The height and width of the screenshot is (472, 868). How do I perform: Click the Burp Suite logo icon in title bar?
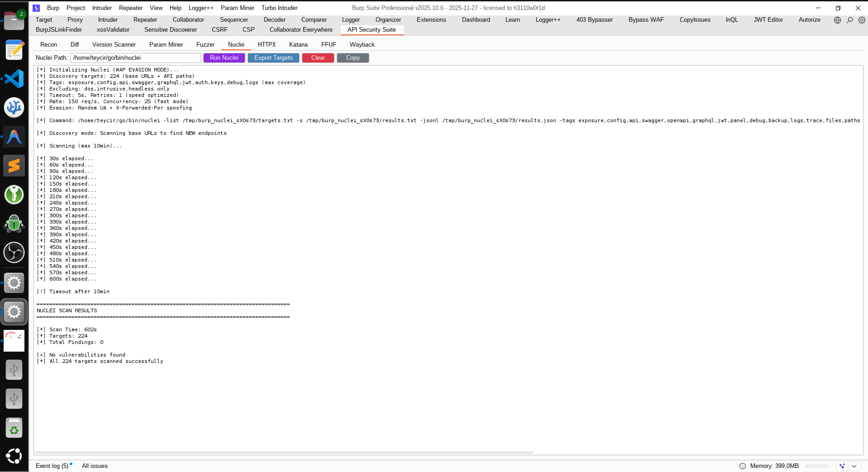tap(37, 8)
